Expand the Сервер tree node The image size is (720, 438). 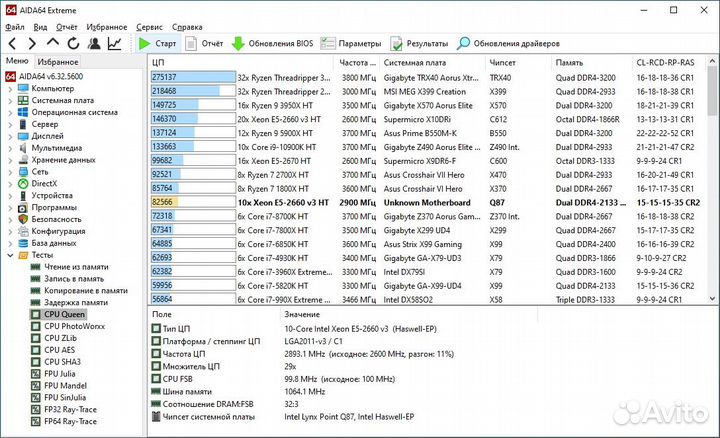[10, 124]
